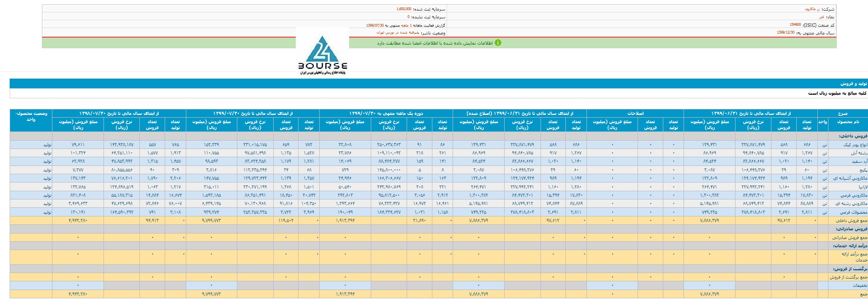Select the cell value '۸۲۱,۴۰۸'

point(78,195)
